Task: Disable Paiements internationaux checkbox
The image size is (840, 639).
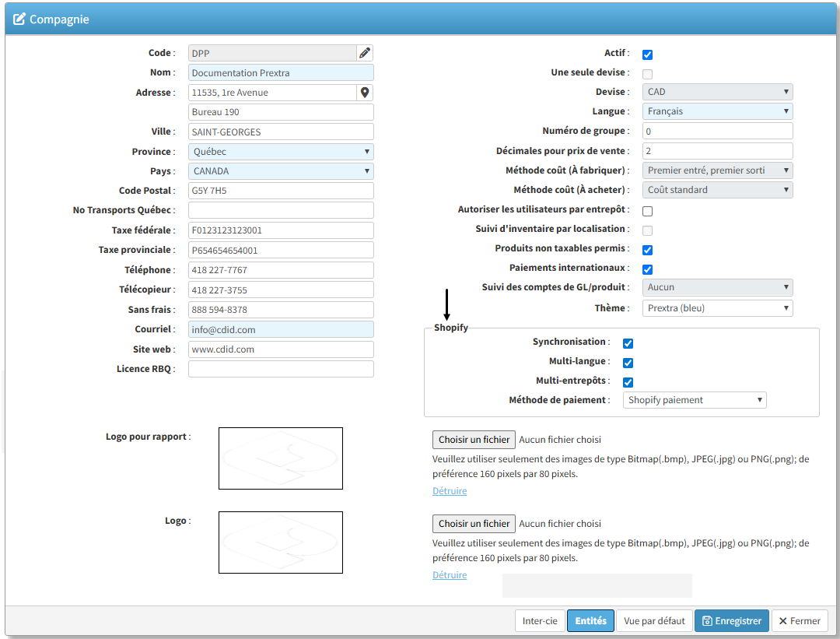Action: pyautogui.click(x=647, y=269)
